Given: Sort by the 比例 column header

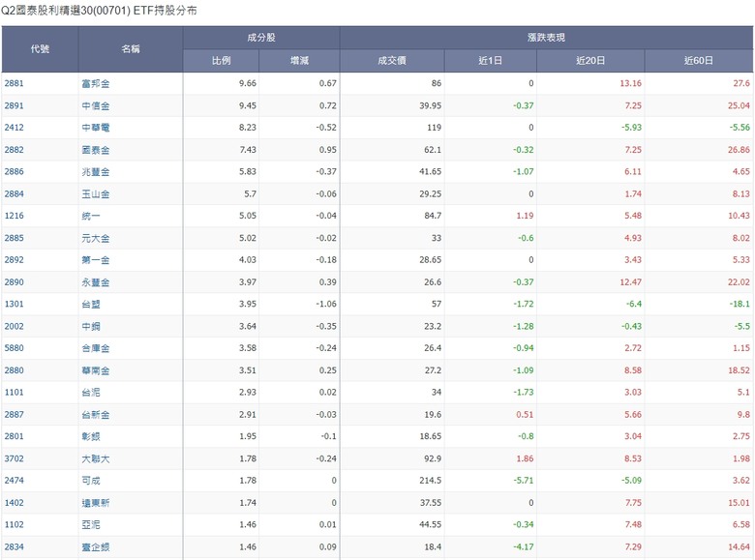Looking at the screenshot, I should point(221,61).
